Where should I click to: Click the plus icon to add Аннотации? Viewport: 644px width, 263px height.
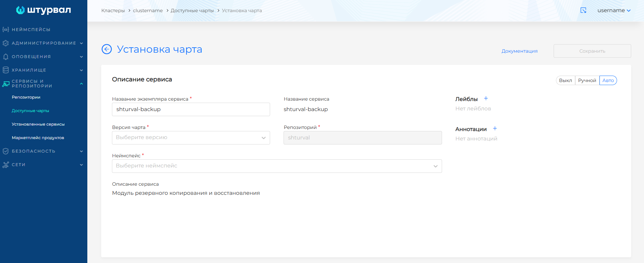click(495, 129)
